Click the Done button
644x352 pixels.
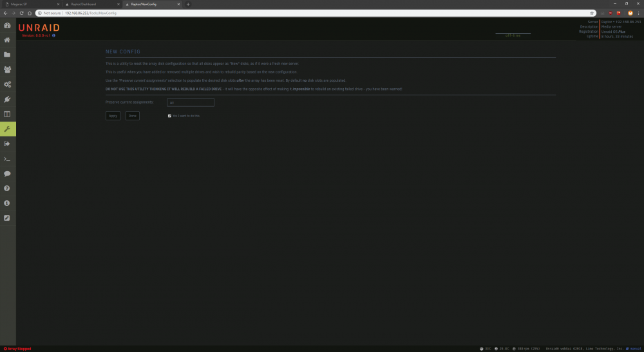[132, 116]
